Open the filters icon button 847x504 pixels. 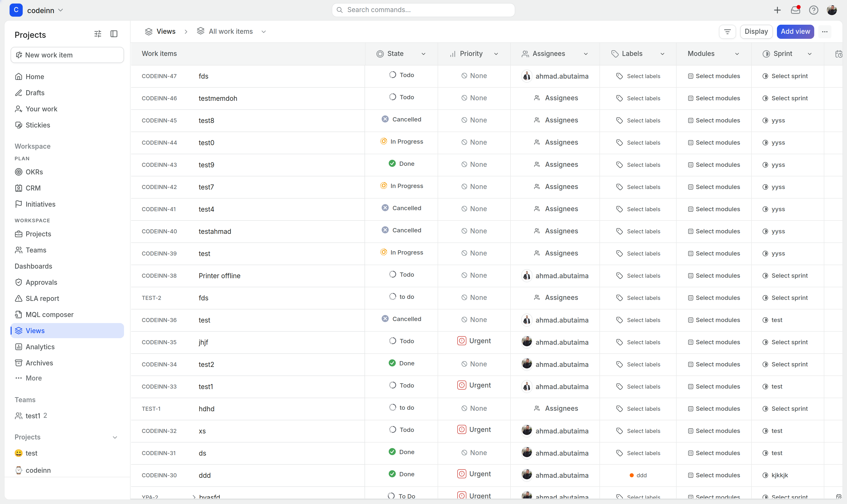pos(728,31)
